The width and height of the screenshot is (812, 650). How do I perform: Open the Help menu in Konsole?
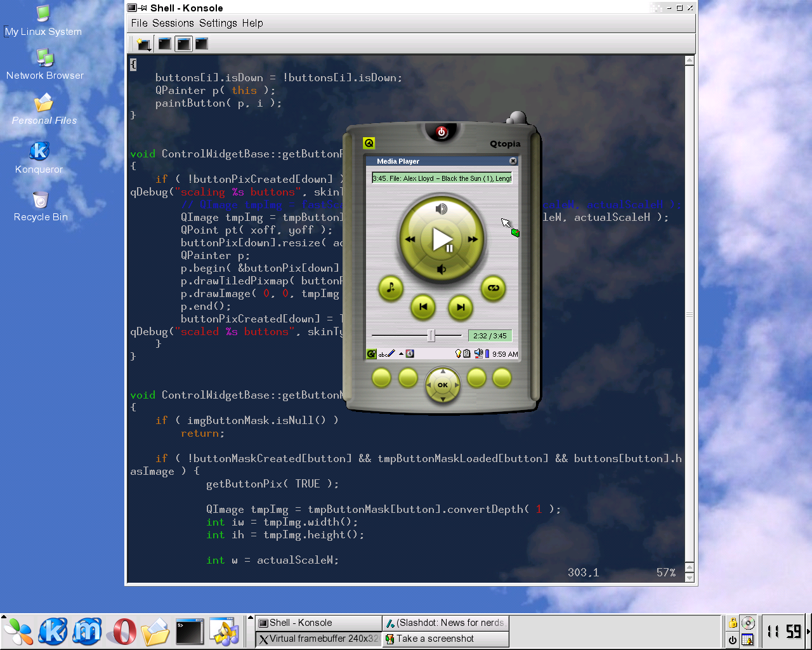pos(252,23)
